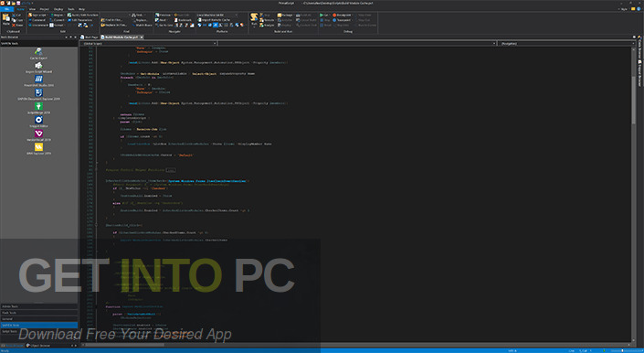Click the Cut command
Screen dimensions: 644x353
pos(16,16)
